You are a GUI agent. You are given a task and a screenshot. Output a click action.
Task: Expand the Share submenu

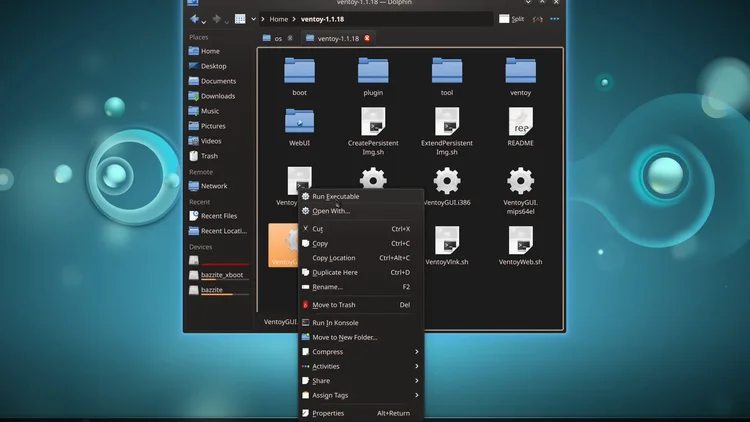[x=361, y=381]
